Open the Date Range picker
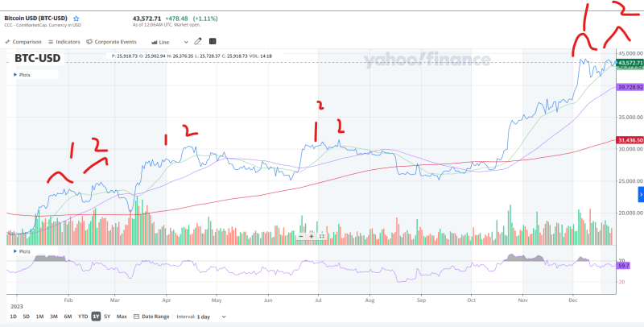644x327 pixels. point(152,317)
